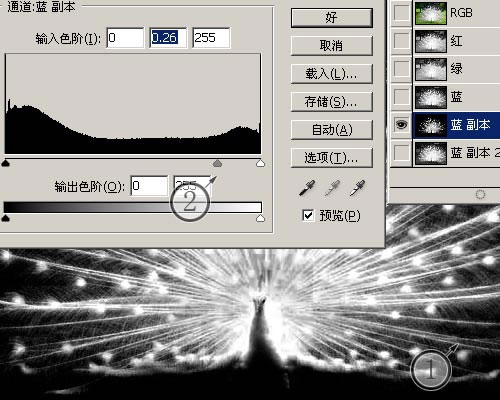Show the 蓝 副本 2 channel visibility
Image resolution: width=500 pixels, height=400 pixels.
(x=401, y=153)
